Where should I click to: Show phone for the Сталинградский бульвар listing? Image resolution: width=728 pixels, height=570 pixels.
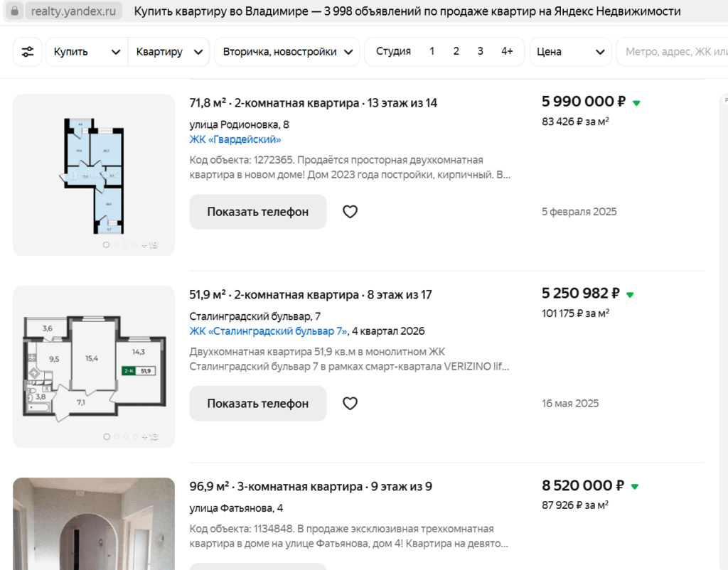tap(257, 404)
